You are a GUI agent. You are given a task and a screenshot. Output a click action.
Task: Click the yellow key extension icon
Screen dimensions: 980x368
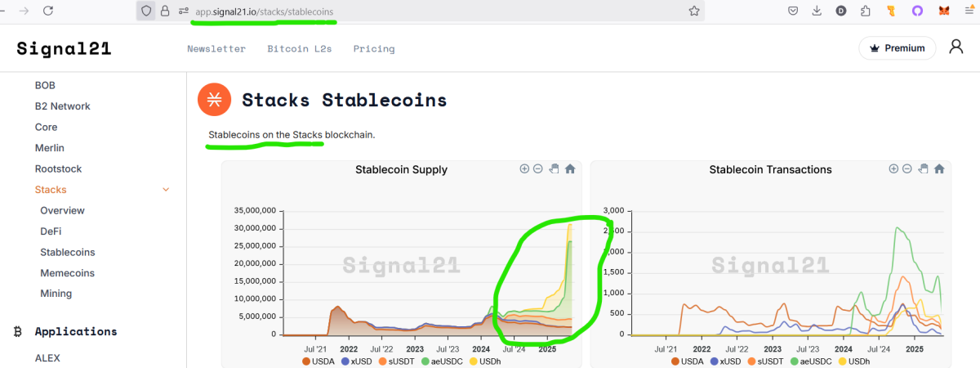tap(890, 11)
